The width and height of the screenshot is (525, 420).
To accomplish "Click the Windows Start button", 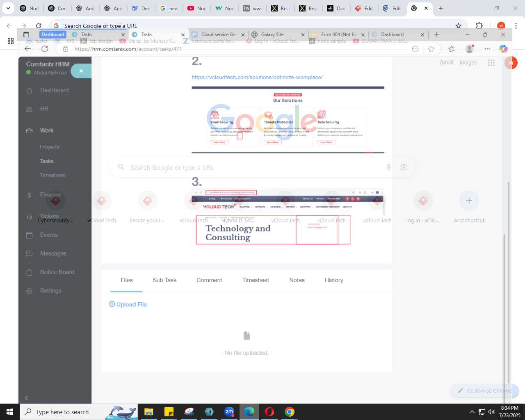I will click(x=10, y=412).
